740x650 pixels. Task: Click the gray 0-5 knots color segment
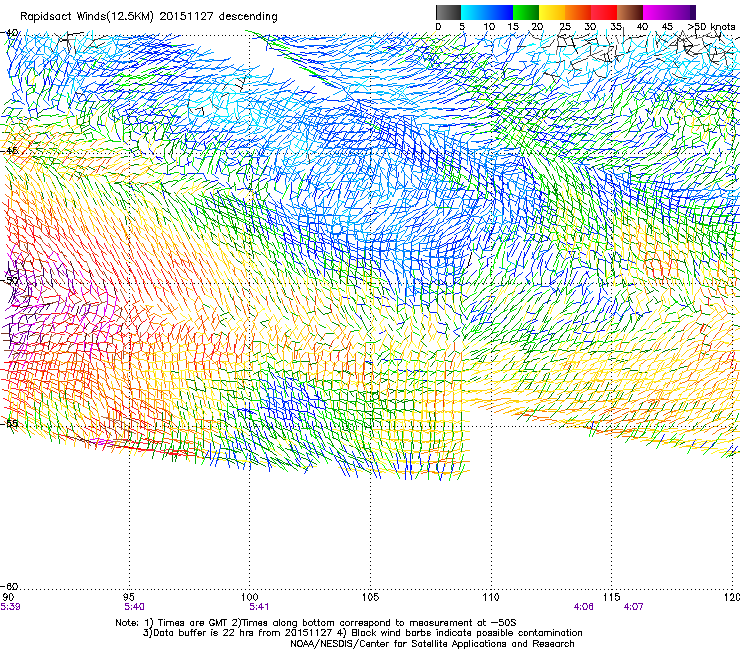click(448, 12)
